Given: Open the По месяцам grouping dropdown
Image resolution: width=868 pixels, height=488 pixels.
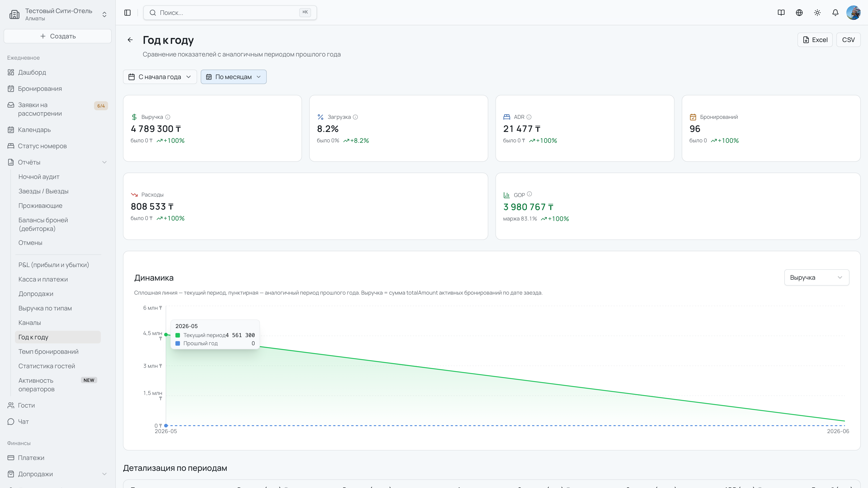Looking at the screenshot, I should (x=234, y=77).
